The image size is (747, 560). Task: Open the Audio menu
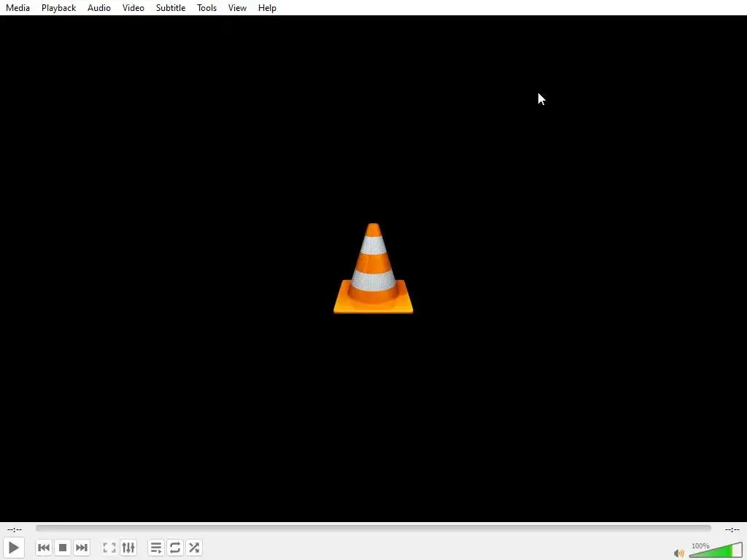(99, 7)
